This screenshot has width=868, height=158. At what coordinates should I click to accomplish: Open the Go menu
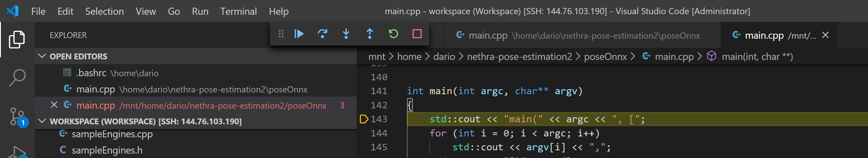coord(174,12)
